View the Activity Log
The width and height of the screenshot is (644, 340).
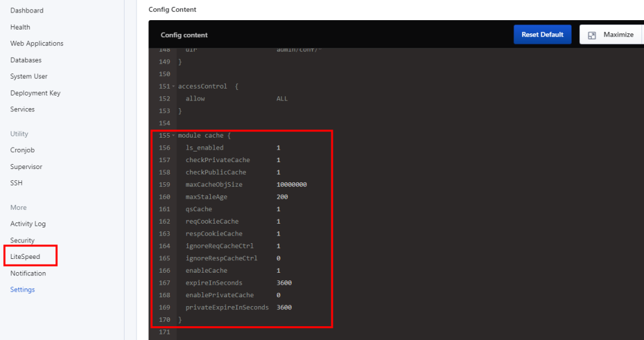pos(28,224)
